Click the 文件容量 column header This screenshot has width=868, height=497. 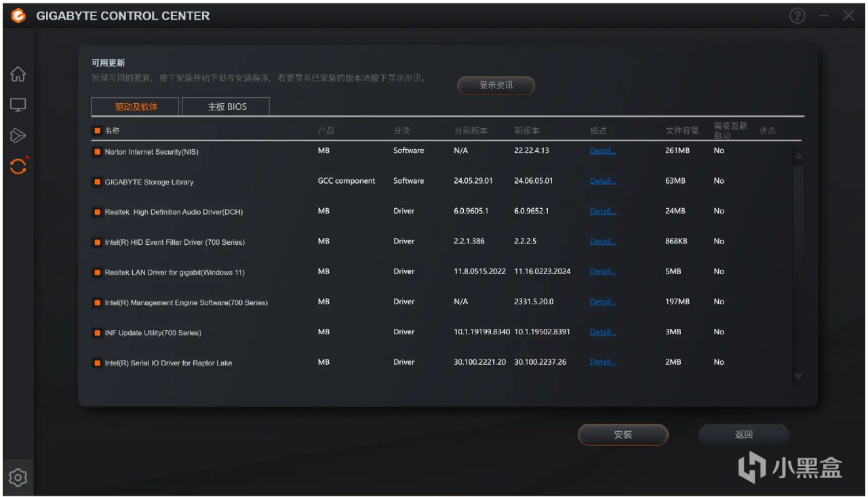(682, 130)
